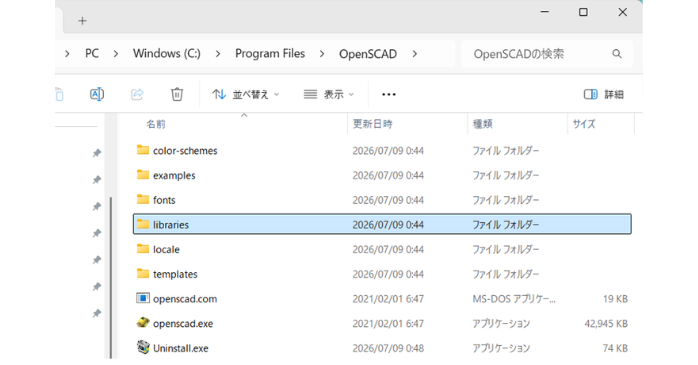Sort by the サイズ column header
This screenshot has height=365, width=698.
coord(584,124)
